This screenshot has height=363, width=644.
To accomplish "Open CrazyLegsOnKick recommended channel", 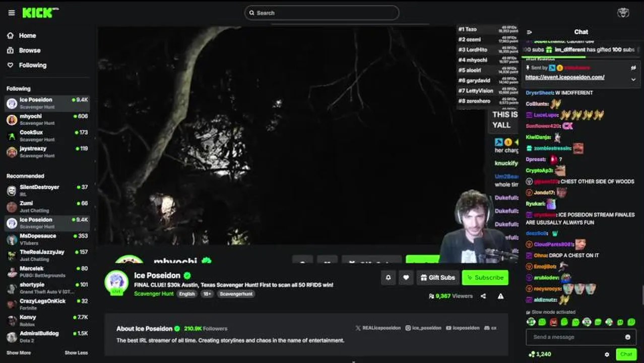I will coord(47,305).
